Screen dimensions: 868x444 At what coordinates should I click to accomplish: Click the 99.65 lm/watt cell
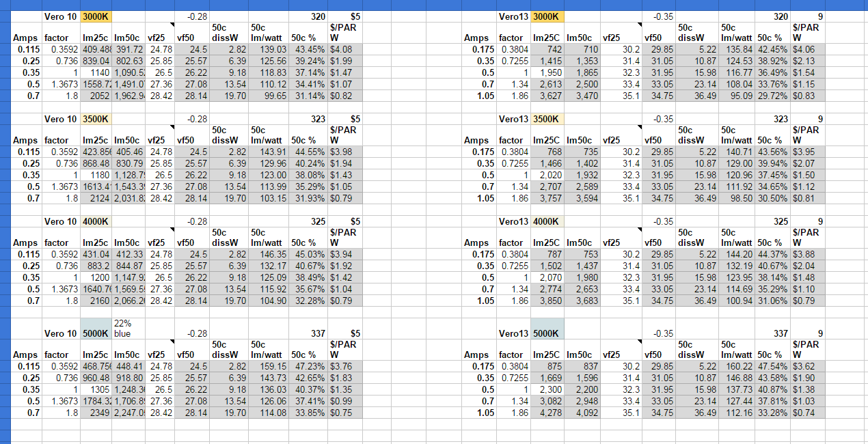pos(269,96)
